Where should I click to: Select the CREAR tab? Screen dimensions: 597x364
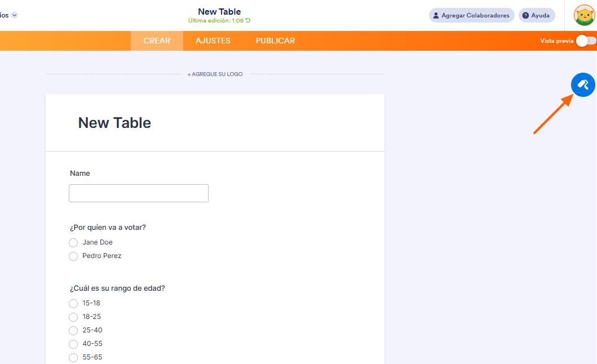(x=157, y=41)
